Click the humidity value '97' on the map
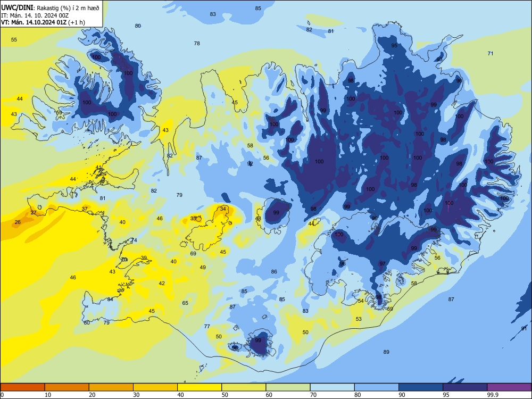 point(383,264)
